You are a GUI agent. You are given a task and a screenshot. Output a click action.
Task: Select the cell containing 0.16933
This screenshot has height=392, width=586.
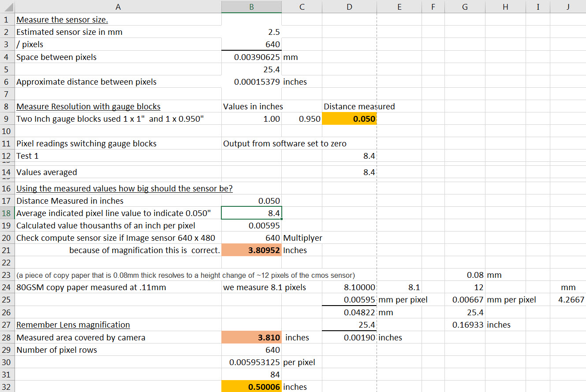pyautogui.click(x=465, y=325)
